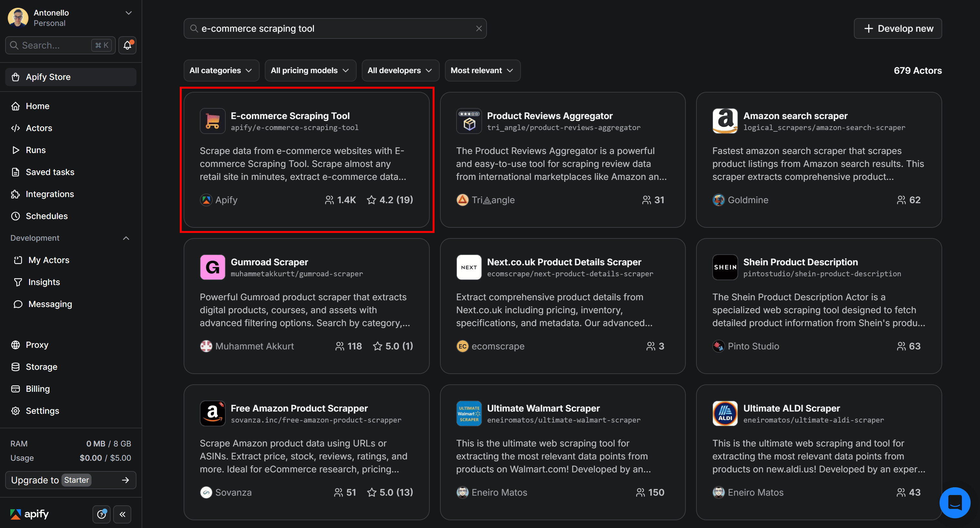Collapse the sidebar with the double-arrow

[123, 514]
